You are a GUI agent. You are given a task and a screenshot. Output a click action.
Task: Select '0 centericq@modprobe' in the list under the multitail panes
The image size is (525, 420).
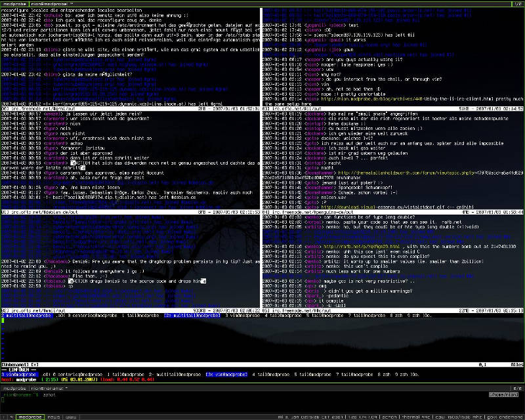92,316
